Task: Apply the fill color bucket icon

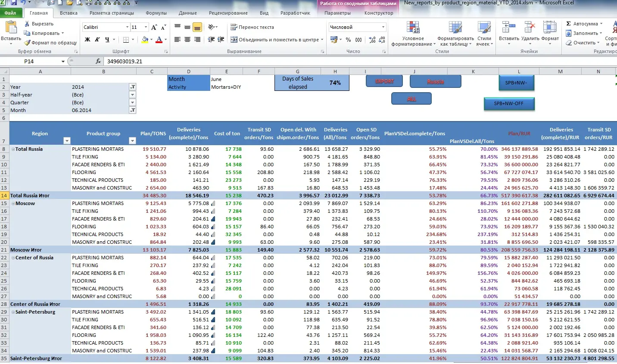Action: (145, 40)
